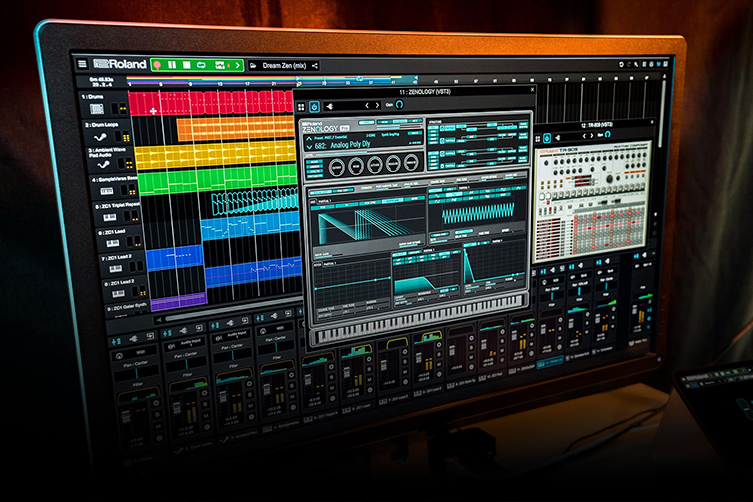This screenshot has height=502, width=753.
Task: Click the Dream Zen (mix) song title
Action: click(284, 65)
